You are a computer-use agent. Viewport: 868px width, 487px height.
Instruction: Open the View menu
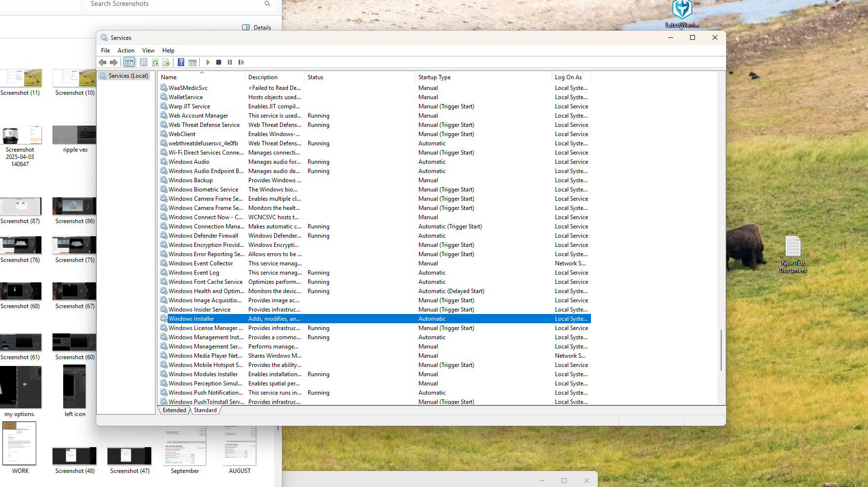tap(148, 51)
